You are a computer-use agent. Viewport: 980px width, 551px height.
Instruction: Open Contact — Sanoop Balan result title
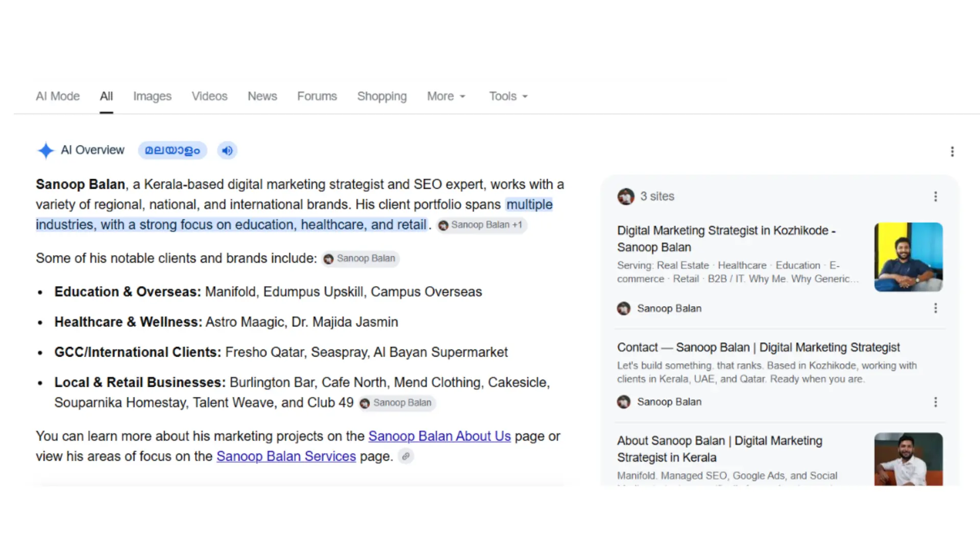758,347
